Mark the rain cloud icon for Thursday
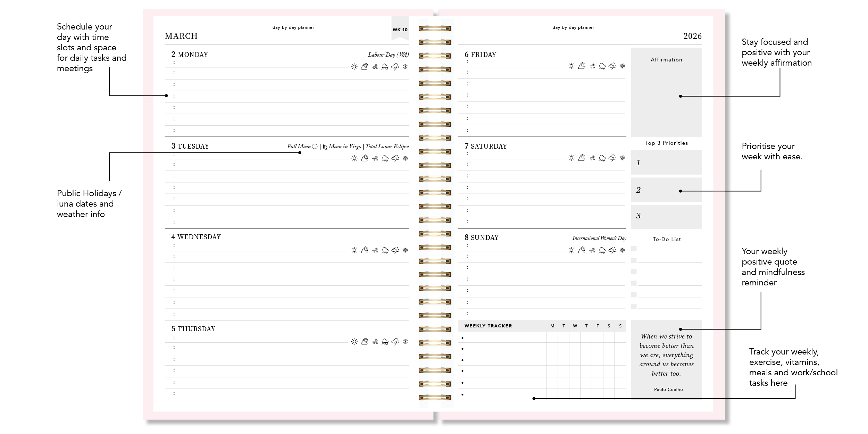 (385, 342)
